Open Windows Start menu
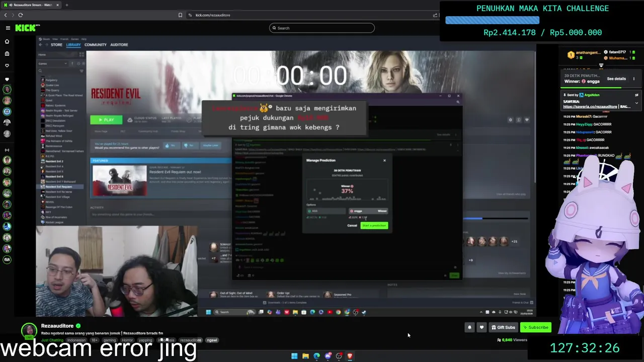Viewport: 644px width, 362px height. (x=294, y=356)
